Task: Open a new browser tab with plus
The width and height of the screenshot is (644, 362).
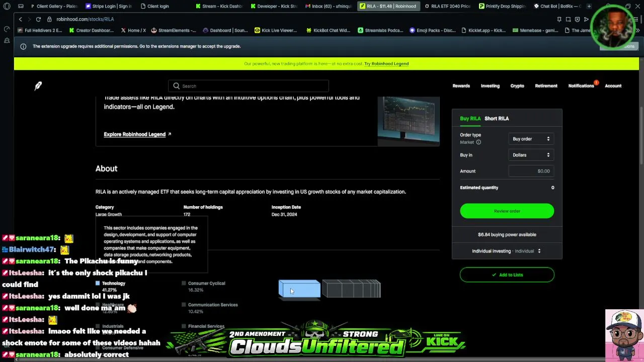Action: point(589,6)
